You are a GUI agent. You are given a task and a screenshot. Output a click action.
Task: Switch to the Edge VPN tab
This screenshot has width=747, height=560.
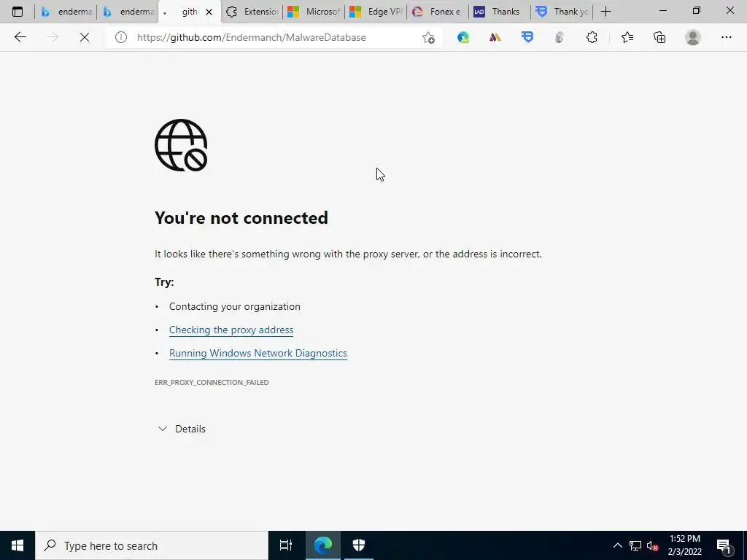pyautogui.click(x=376, y=12)
